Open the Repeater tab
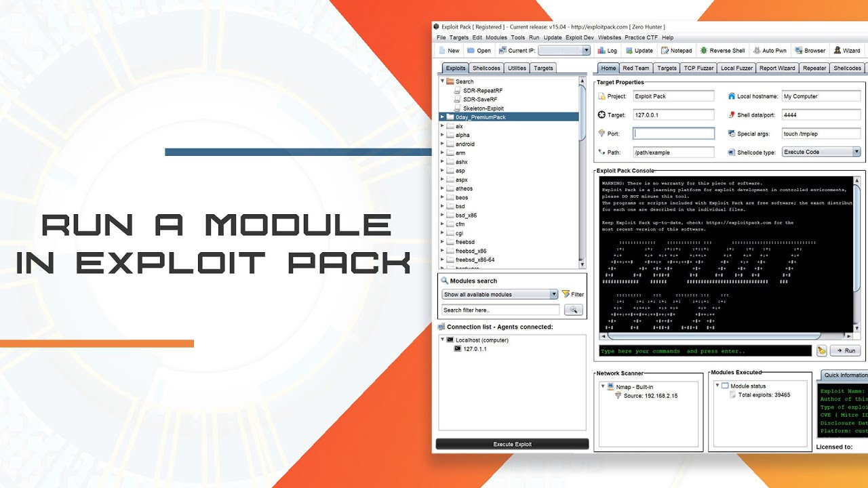This screenshot has height=488, width=868. (x=814, y=68)
